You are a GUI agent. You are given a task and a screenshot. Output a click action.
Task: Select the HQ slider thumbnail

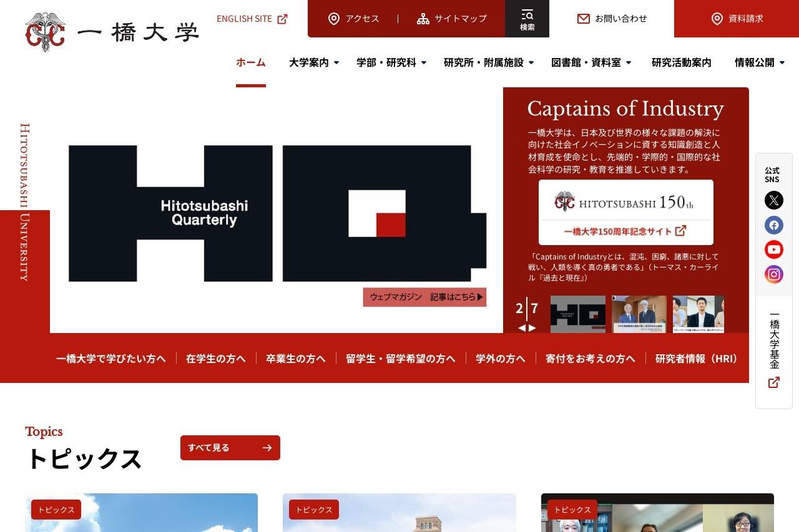pos(578,314)
